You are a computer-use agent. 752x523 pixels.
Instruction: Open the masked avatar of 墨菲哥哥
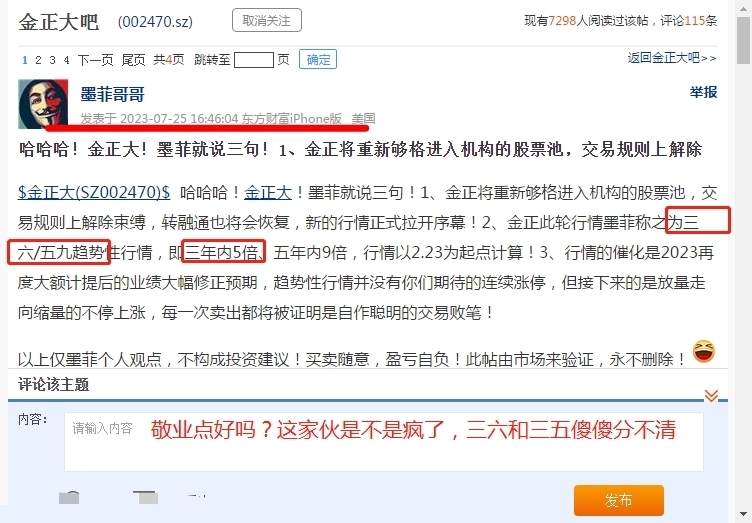click(x=43, y=104)
